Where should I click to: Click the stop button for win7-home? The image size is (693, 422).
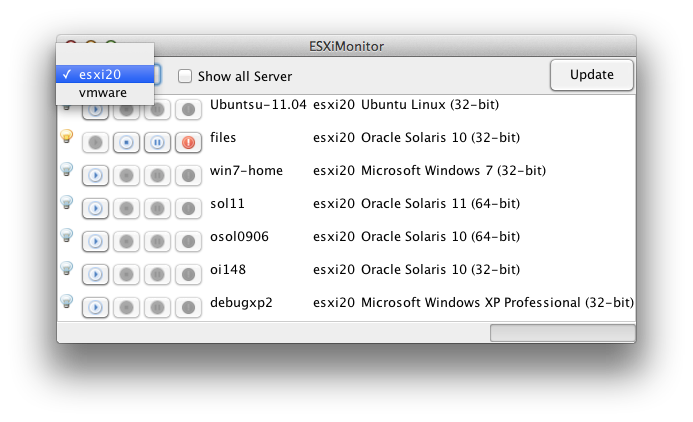126,175
